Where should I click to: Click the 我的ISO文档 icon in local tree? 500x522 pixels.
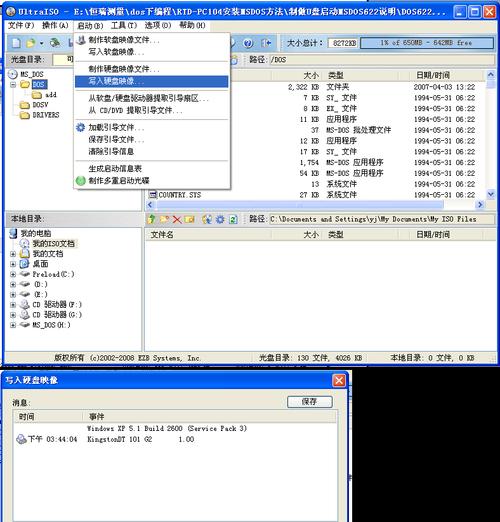pyautogui.click(x=24, y=243)
